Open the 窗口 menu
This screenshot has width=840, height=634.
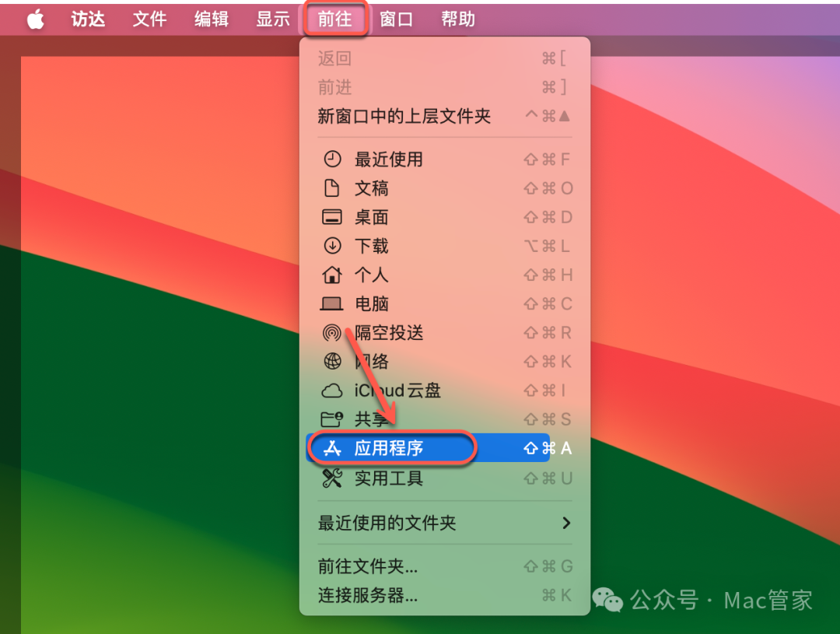pyautogui.click(x=397, y=19)
